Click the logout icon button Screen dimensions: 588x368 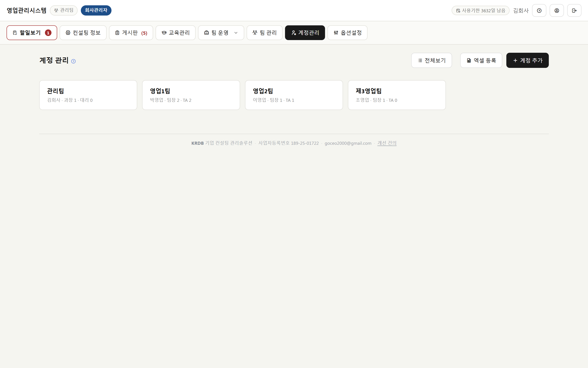(x=574, y=10)
